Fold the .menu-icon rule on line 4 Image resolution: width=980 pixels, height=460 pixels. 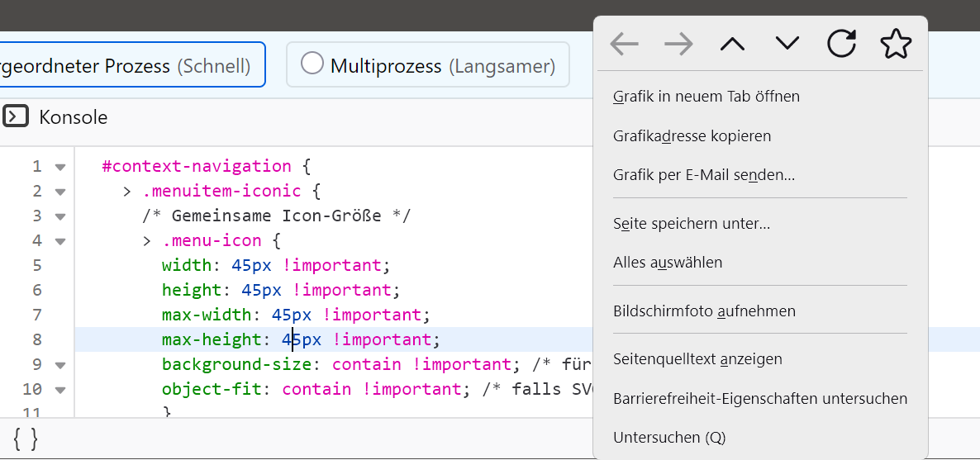(60, 241)
